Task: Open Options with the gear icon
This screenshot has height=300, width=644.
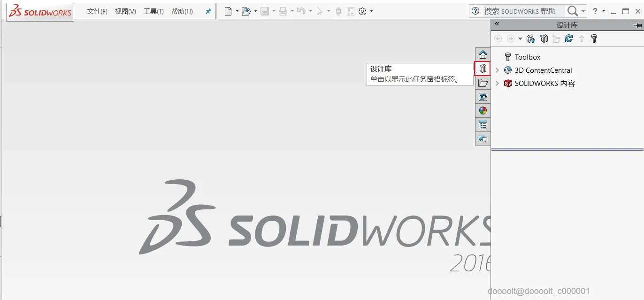Action: pyautogui.click(x=362, y=11)
